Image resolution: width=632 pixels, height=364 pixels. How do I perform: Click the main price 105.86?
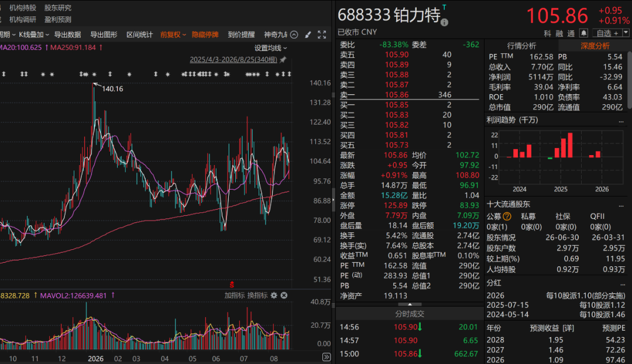tap(557, 16)
